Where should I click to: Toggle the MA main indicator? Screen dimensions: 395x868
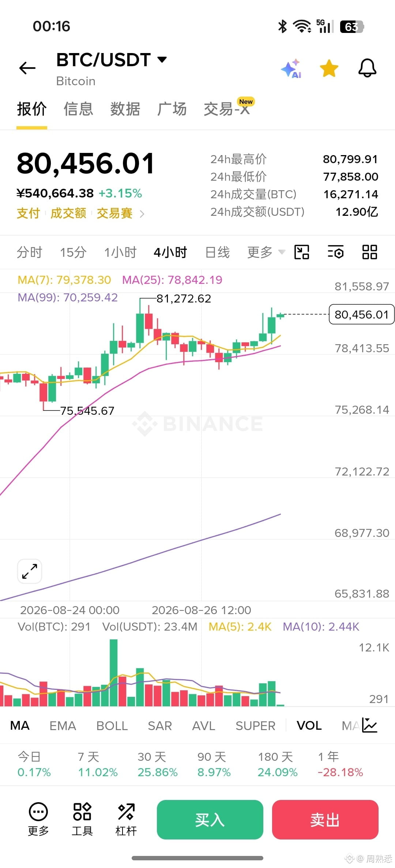click(x=20, y=725)
